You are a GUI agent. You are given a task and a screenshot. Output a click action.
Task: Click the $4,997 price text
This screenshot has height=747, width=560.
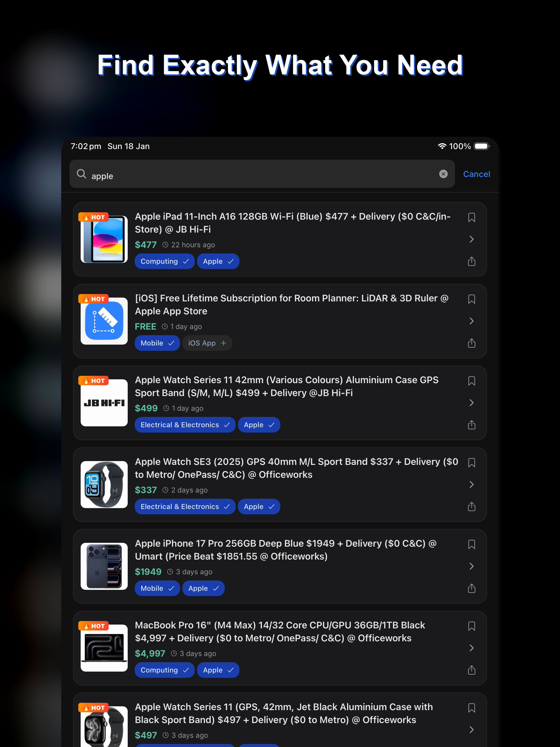[x=150, y=653]
